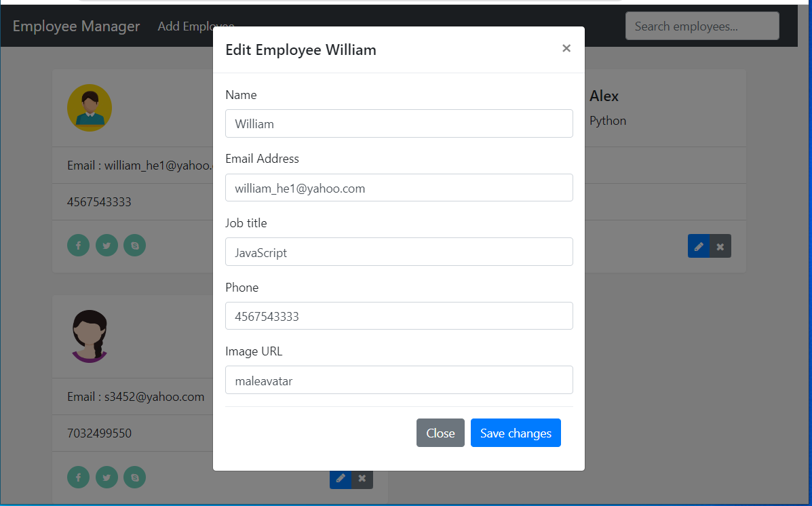Click the Close button in the modal

(440, 433)
